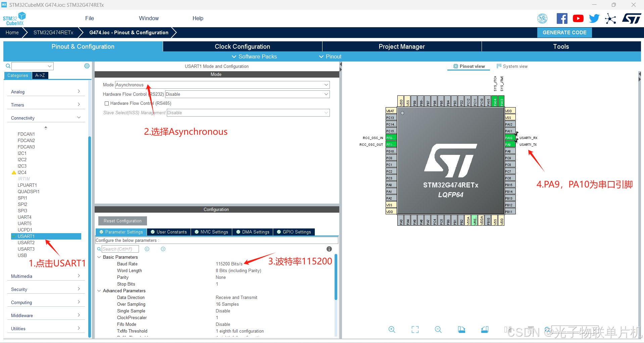Zoom in on the chip pinout view
This screenshot has width=644, height=343.
point(392,330)
